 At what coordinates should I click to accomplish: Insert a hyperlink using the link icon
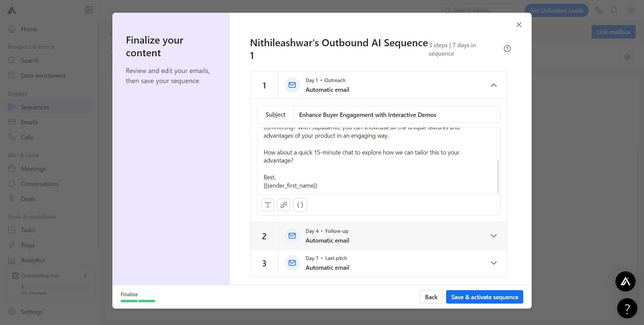[284, 205]
